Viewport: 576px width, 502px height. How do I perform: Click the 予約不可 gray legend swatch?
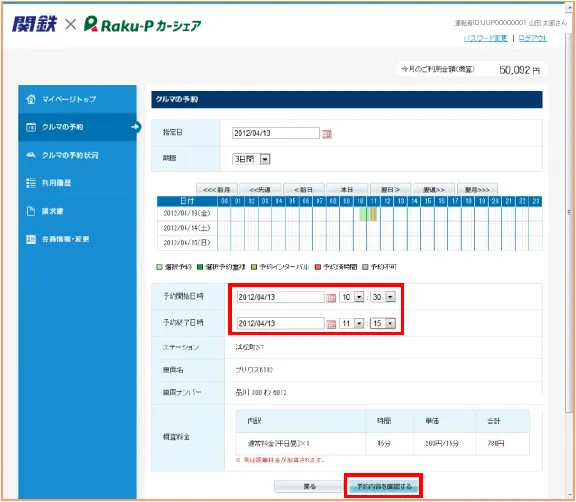coord(365,267)
